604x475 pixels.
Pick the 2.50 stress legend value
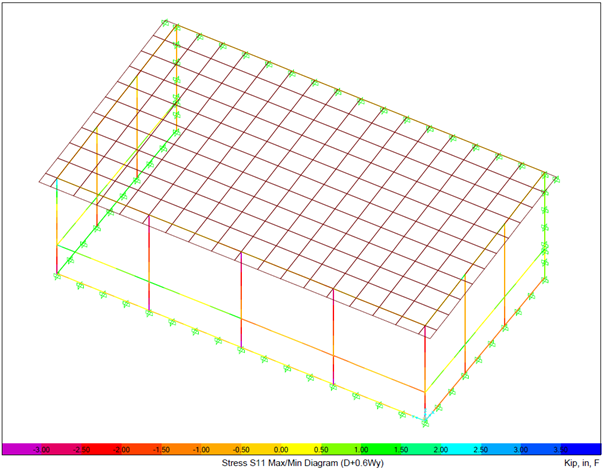point(481,450)
